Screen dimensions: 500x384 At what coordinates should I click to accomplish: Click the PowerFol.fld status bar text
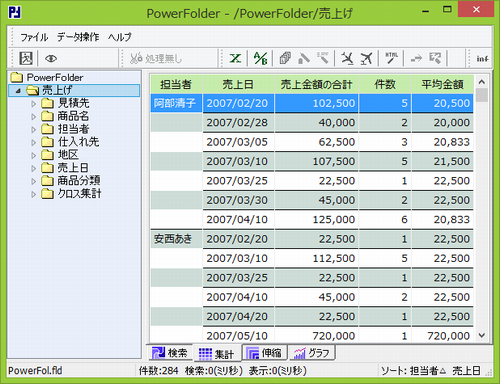pyautogui.click(x=35, y=371)
